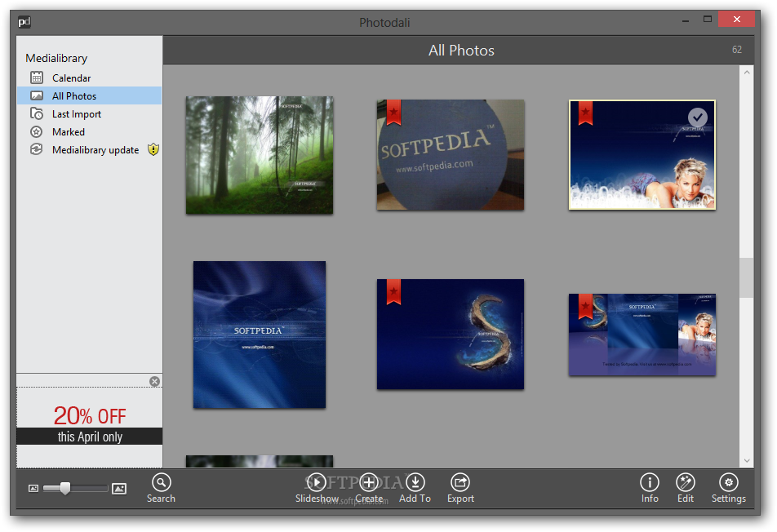777x532 pixels.
Task: Click the scrollbar up arrow
Action: tap(747, 73)
